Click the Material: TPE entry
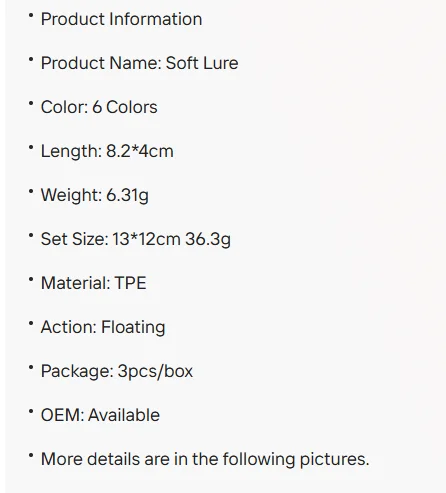446x493 pixels. (x=94, y=283)
